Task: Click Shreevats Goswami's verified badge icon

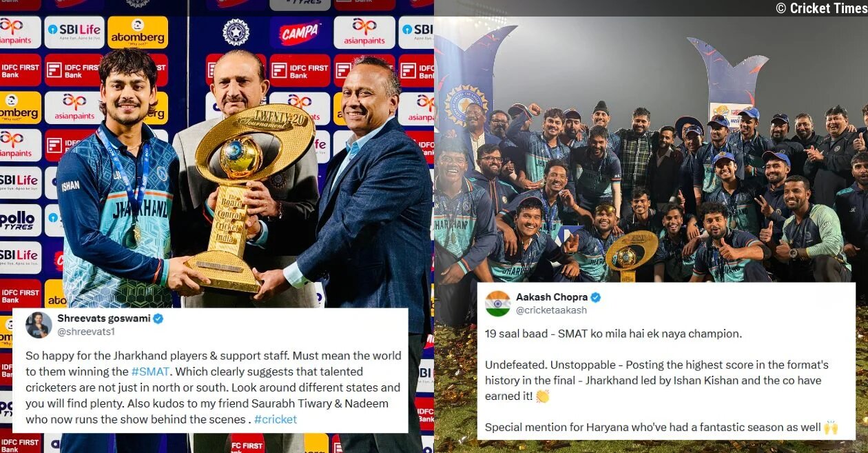Action: click(x=158, y=319)
